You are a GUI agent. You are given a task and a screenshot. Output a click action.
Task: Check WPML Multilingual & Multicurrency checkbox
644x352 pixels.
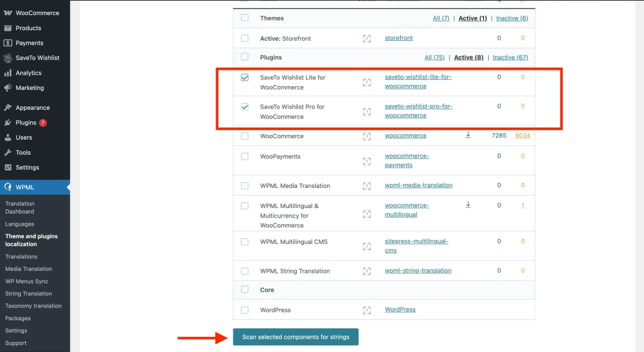tap(245, 206)
